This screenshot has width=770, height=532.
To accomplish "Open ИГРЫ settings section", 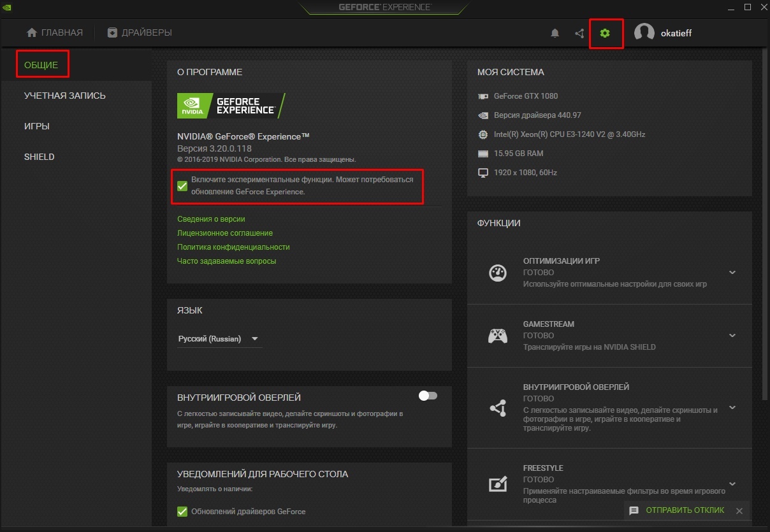I will coord(37,126).
